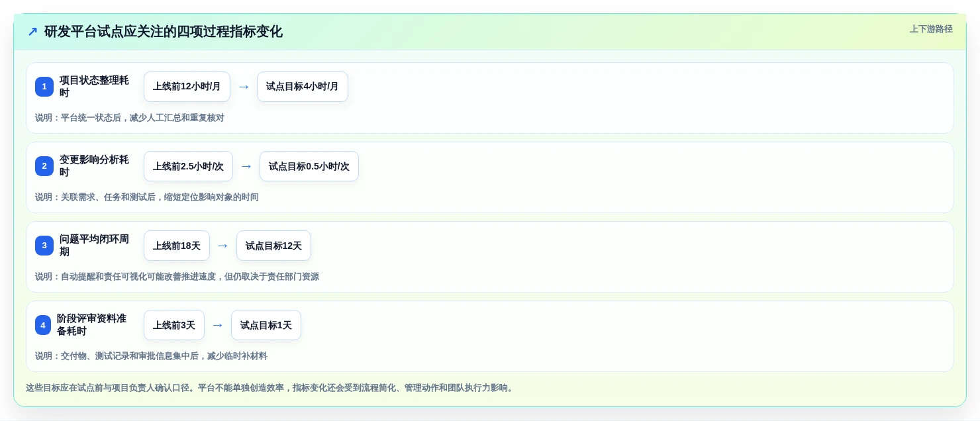Click the 上线前2.5小时/次 chip

[188, 166]
